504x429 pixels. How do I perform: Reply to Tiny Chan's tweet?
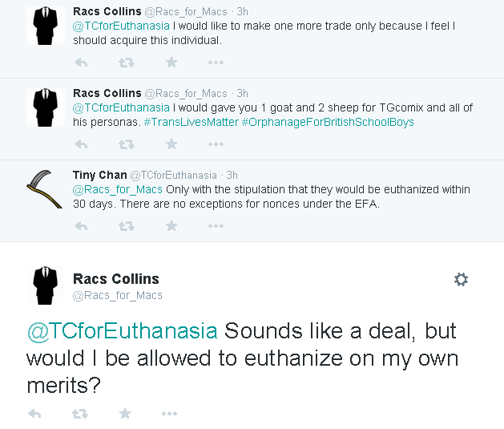click(x=81, y=226)
